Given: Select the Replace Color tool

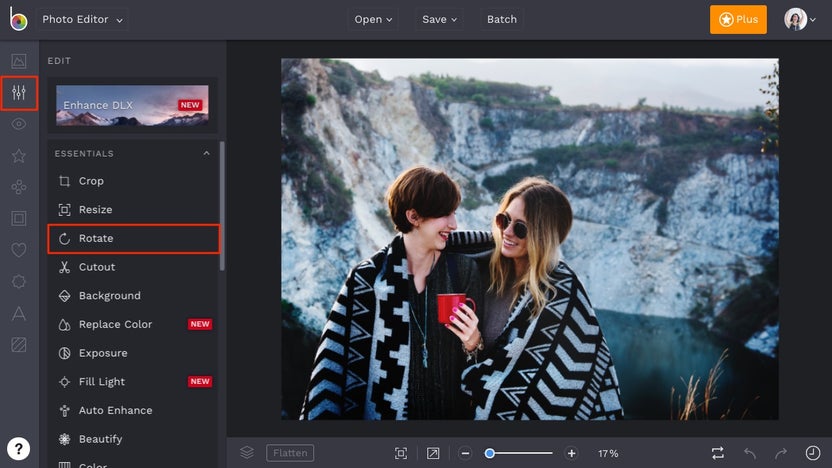Looking at the screenshot, I should tap(133, 324).
